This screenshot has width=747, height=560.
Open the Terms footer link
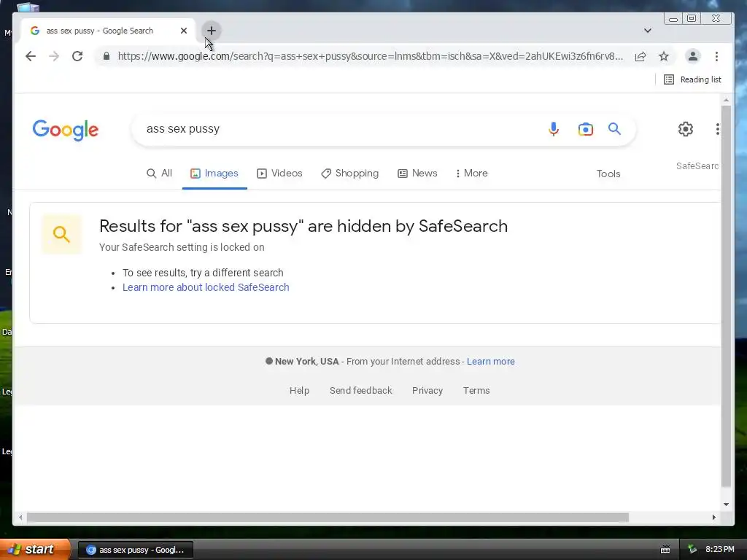point(476,391)
